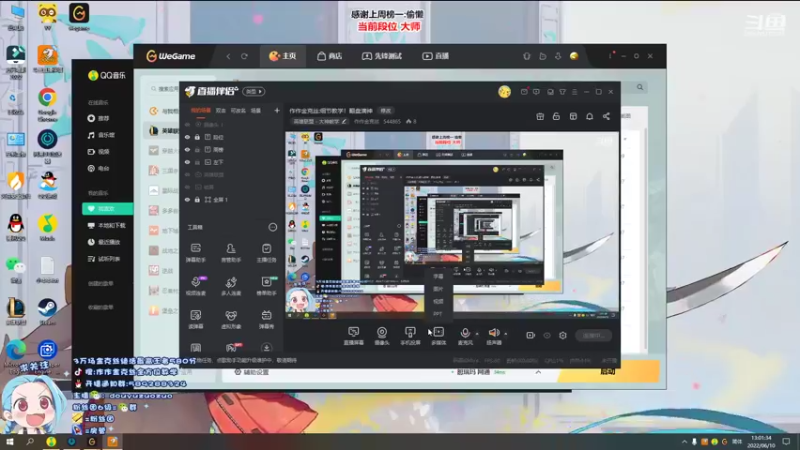Click notification bell in 直播伴侣 header
The width and height of the screenshot is (800, 450).
(x=589, y=116)
